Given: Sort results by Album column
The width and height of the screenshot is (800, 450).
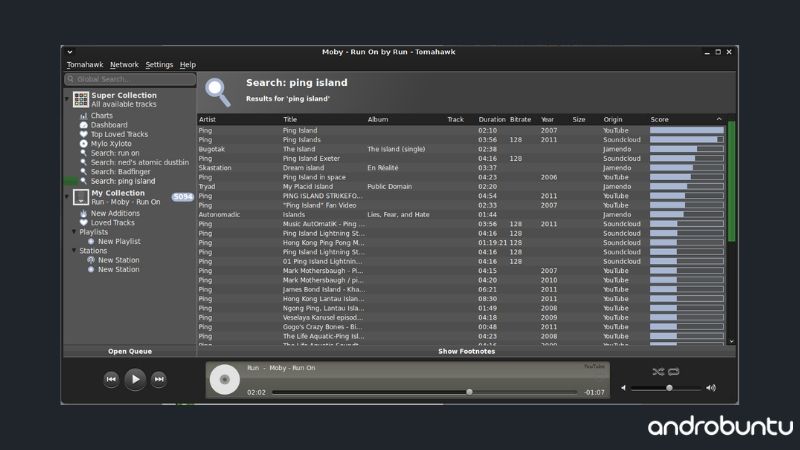Looking at the screenshot, I should point(378,119).
